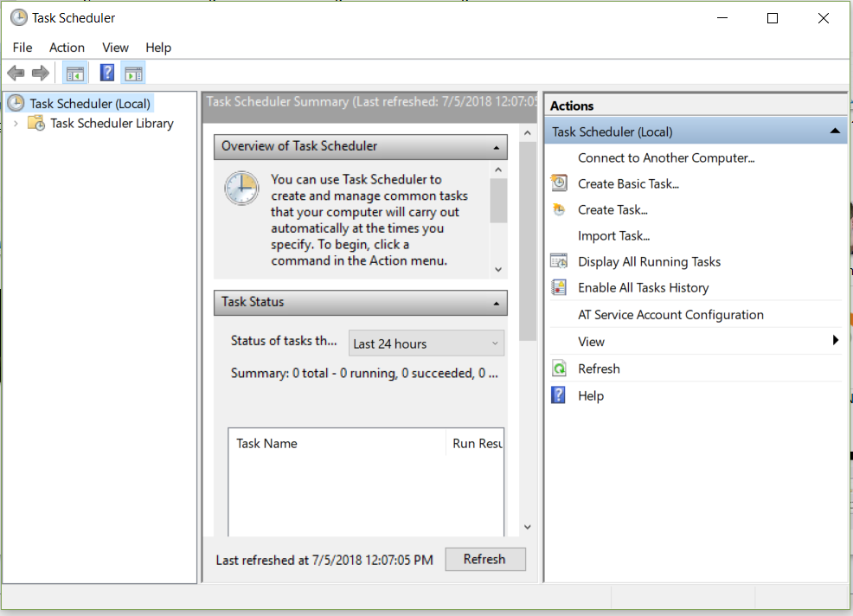Click the Create Basic Task icon

(x=559, y=183)
